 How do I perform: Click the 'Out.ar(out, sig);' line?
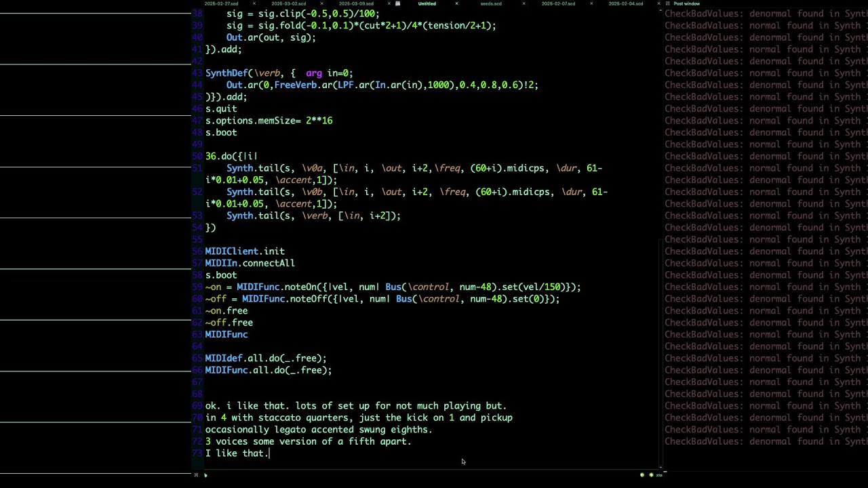[x=271, y=37]
